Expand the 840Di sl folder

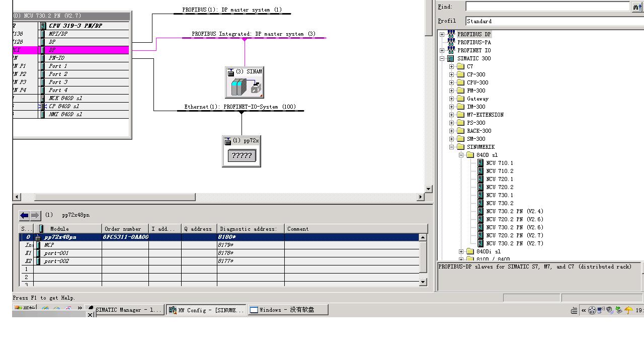[x=461, y=251]
